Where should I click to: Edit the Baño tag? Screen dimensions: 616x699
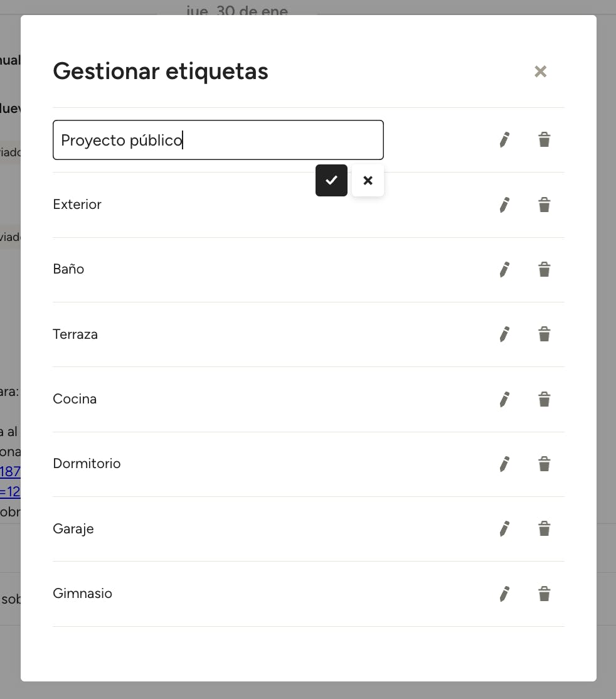pos(504,269)
